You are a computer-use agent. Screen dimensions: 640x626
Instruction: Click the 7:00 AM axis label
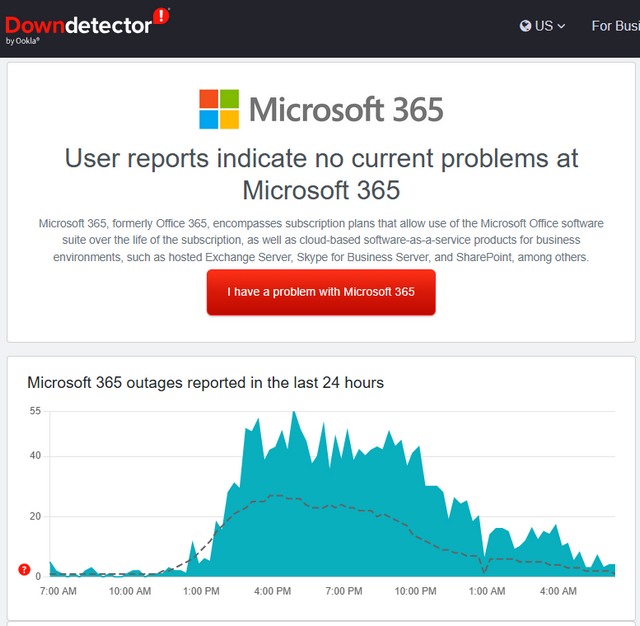58,591
